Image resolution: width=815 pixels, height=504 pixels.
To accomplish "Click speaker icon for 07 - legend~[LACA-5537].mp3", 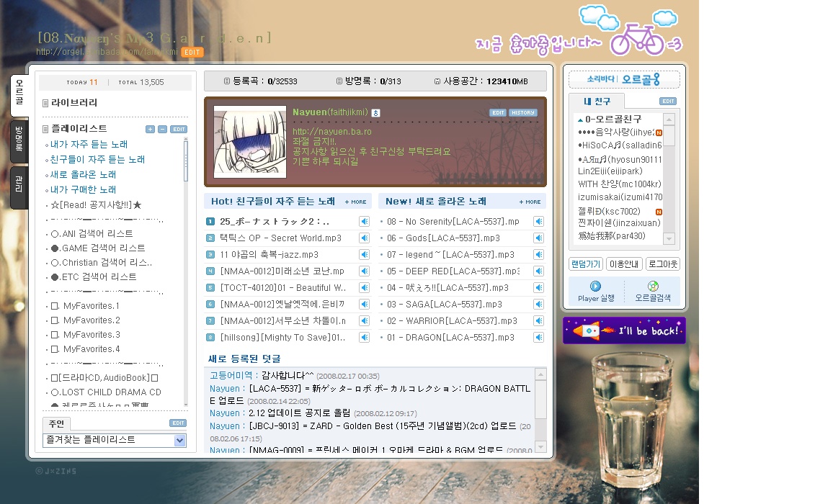I will click(539, 255).
